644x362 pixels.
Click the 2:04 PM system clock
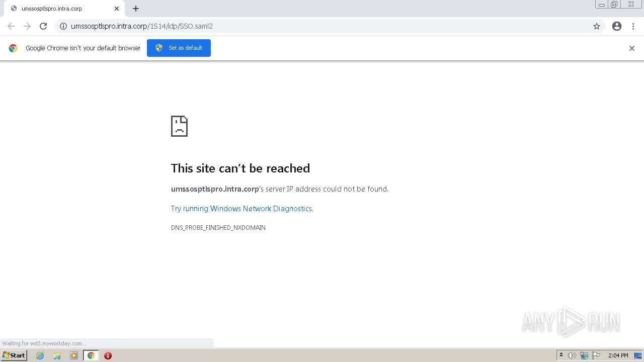tap(618, 355)
